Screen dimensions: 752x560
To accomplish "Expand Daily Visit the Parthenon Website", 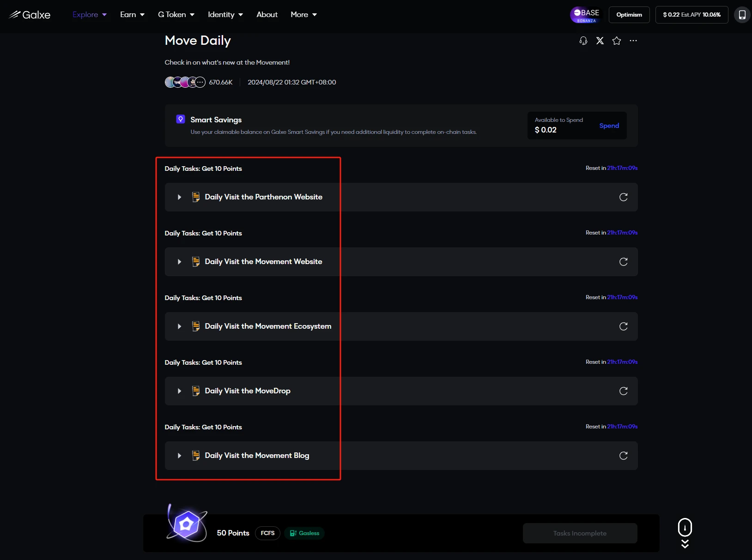I will click(x=180, y=197).
